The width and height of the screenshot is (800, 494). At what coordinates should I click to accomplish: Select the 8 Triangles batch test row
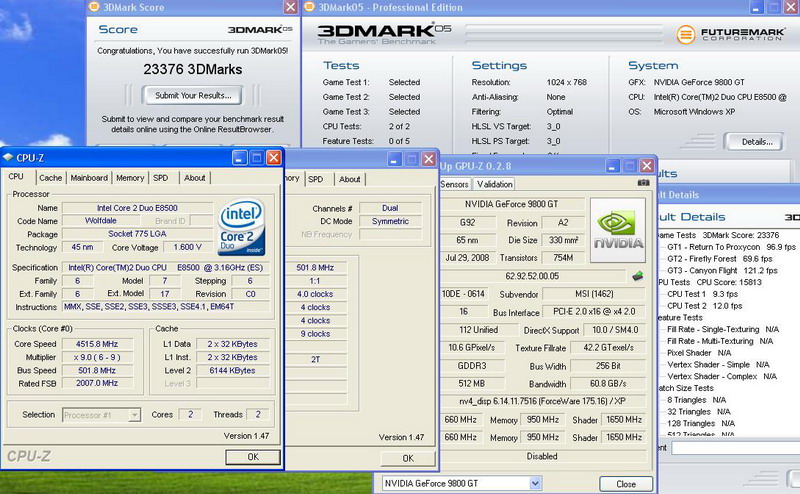tap(696, 400)
